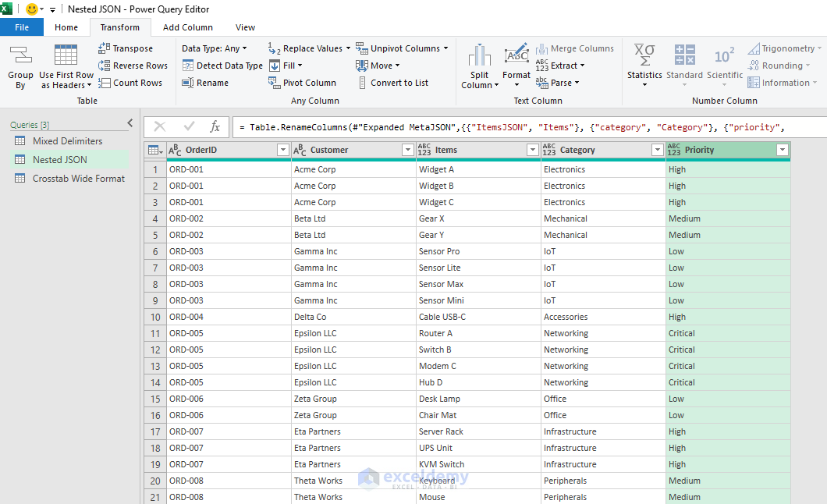The height and width of the screenshot is (504, 827).
Task: Open Quick Access Toolbar customize dropdown
Action: pos(52,9)
